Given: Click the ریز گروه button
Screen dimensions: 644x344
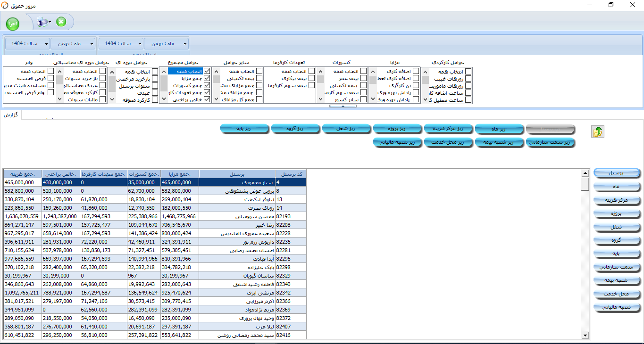Looking at the screenshot, I should [x=295, y=129].
